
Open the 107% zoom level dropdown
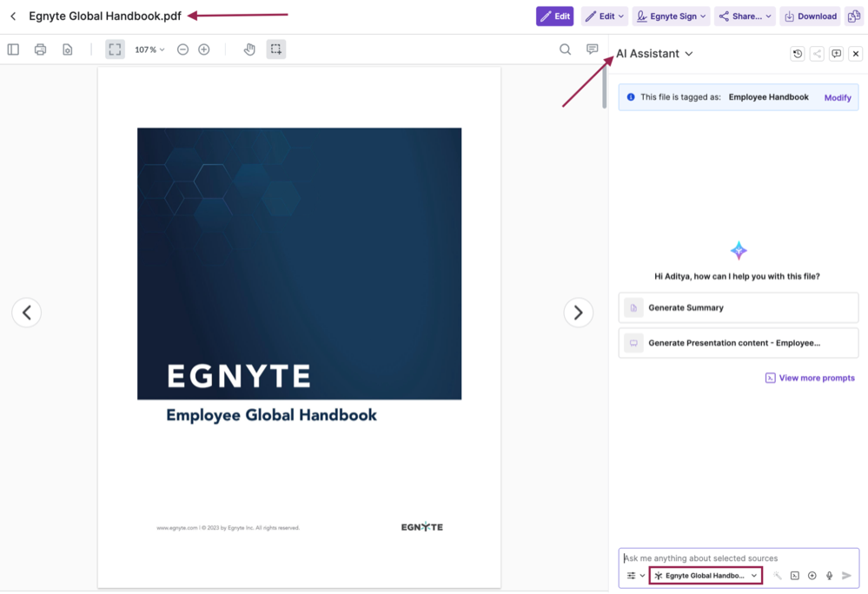(149, 49)
